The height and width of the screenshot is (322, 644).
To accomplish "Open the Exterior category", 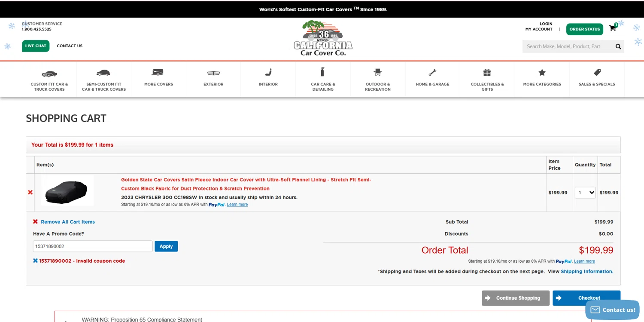I will click(213, 80).
